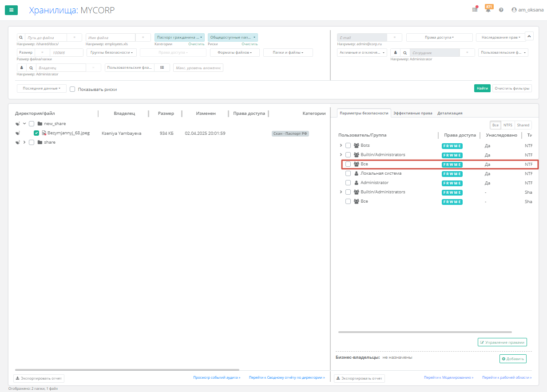This screenshot has width=547, height=392.
Task: Open the Паспорт гражданина categories dropdown
Action: click(x=179, y=38)
